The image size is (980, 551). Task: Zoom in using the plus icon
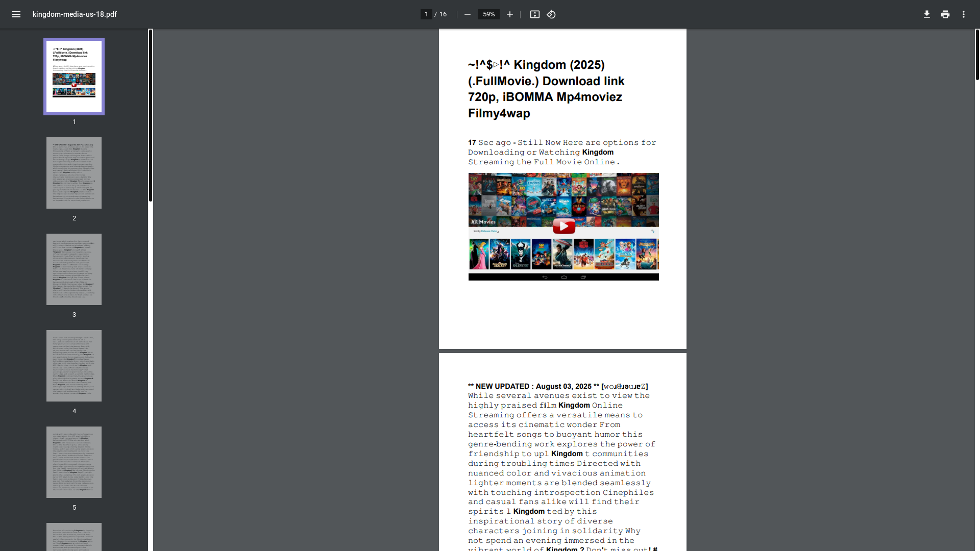[x=509, y=14]
